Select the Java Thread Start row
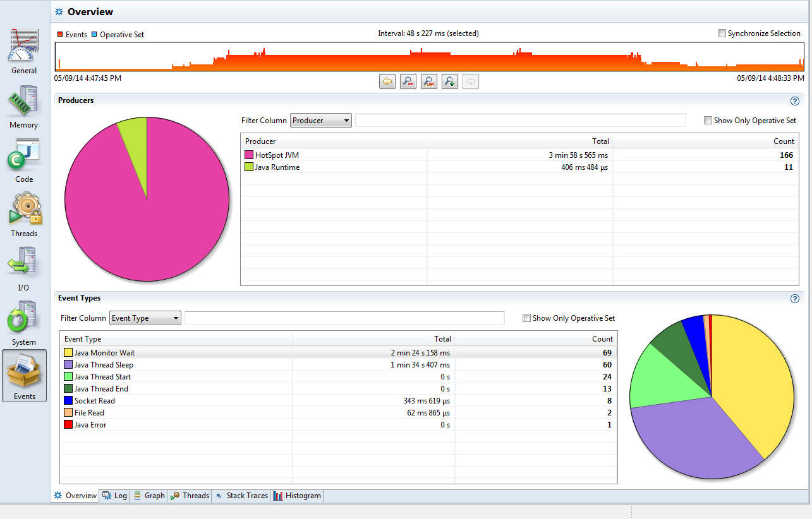812x519 pixels. tap(339, 377)
